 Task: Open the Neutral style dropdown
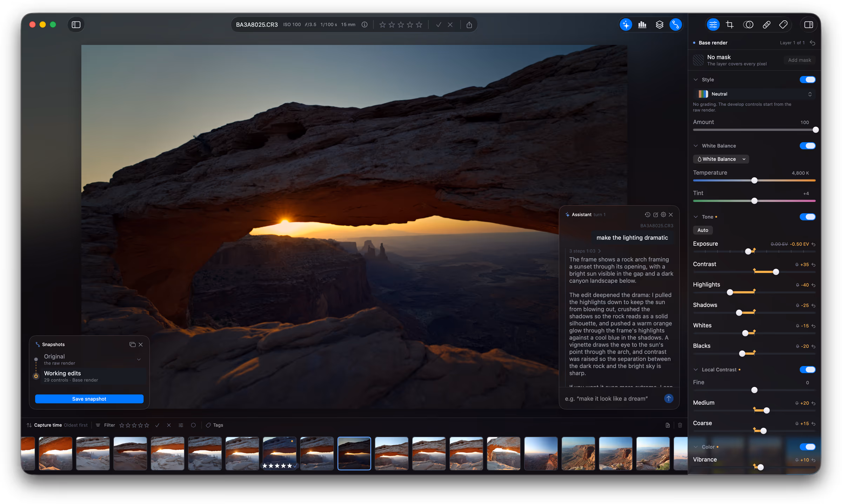[754, 94]
